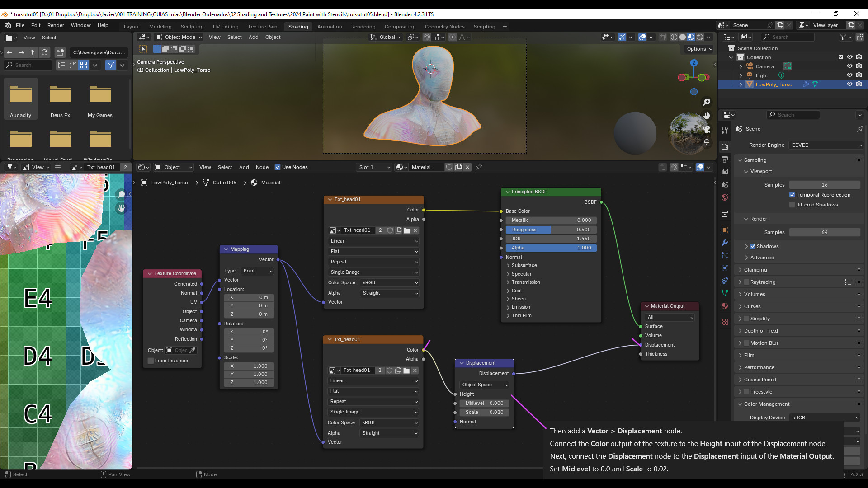Click the zoom magnifier gizmo in 3D viewport
The height and width of the screenshot is (488, 868).
point(707,102)
